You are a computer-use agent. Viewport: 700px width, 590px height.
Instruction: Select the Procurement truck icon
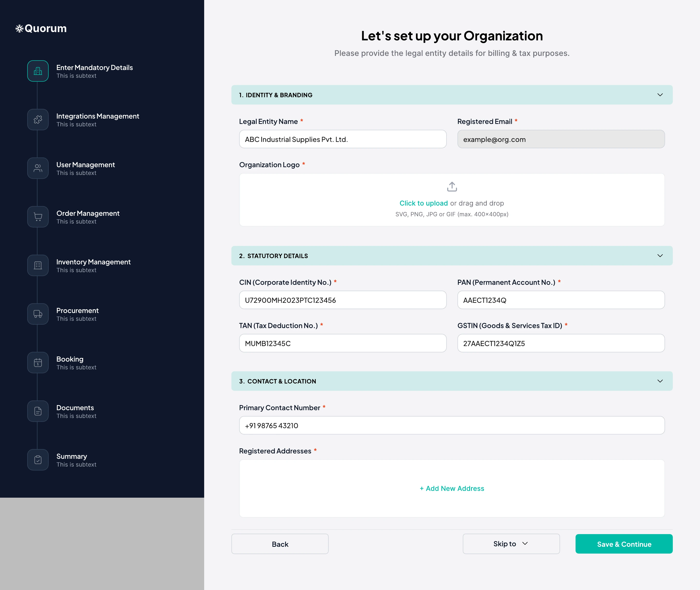click(38, 314)
